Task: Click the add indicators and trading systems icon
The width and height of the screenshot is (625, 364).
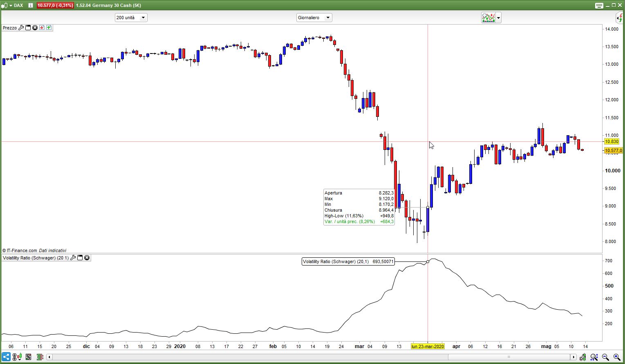Action: 488,18
